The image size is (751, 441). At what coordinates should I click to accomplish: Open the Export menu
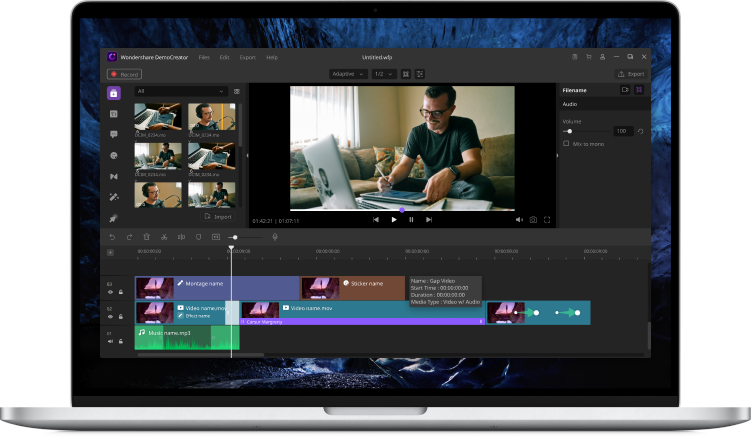[248, 57]
